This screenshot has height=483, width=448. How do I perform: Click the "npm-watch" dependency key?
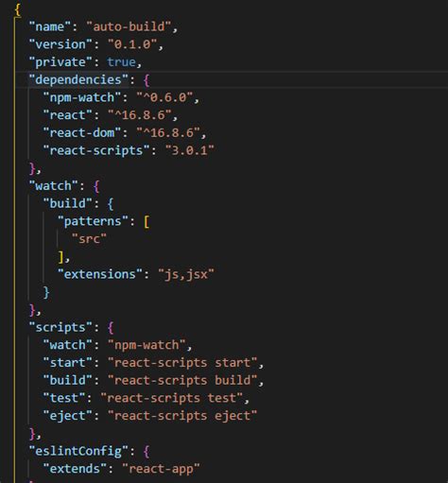(82, 97)
